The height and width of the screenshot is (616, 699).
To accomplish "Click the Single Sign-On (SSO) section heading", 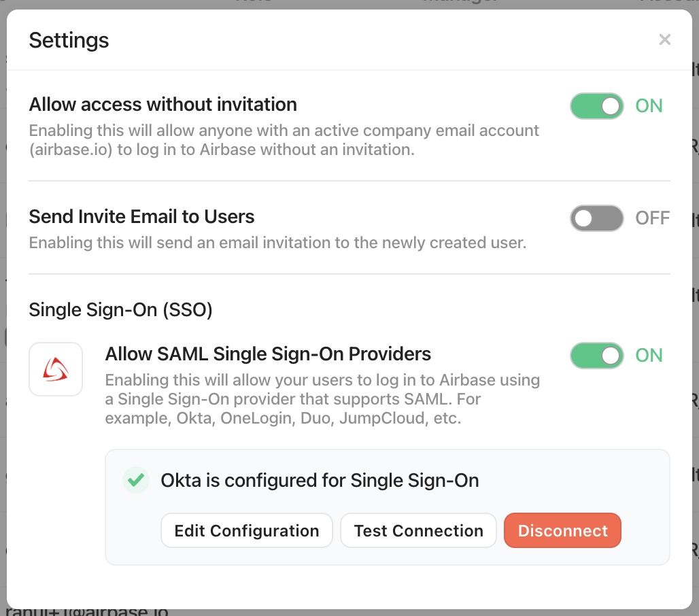I will pyautogui.click(x=120, y=310).
